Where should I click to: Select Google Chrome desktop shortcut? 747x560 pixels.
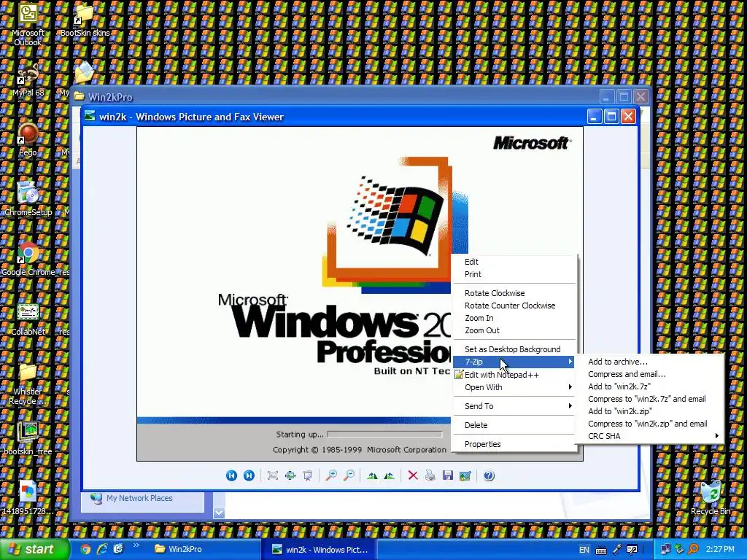click(x=28, y=260)
